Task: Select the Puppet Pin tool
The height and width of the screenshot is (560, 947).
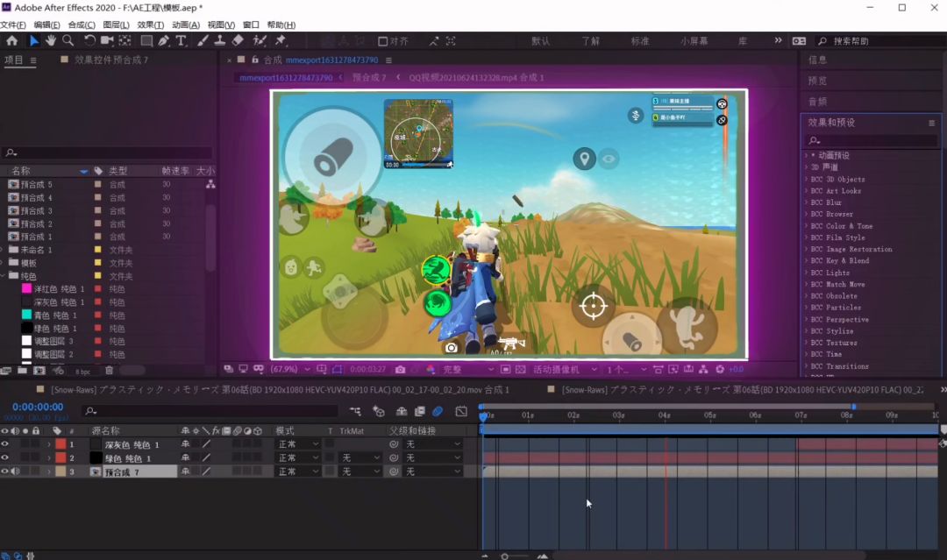Action: pos(281,40)
